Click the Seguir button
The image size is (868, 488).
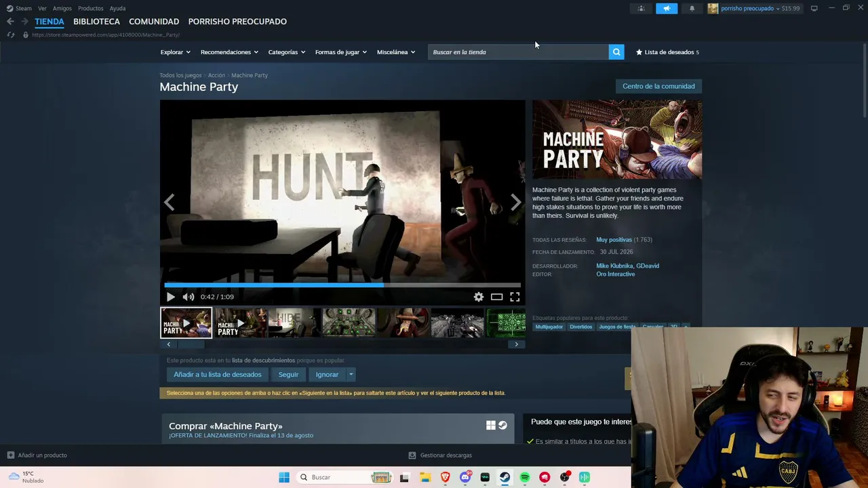click(x=288, y=375)
